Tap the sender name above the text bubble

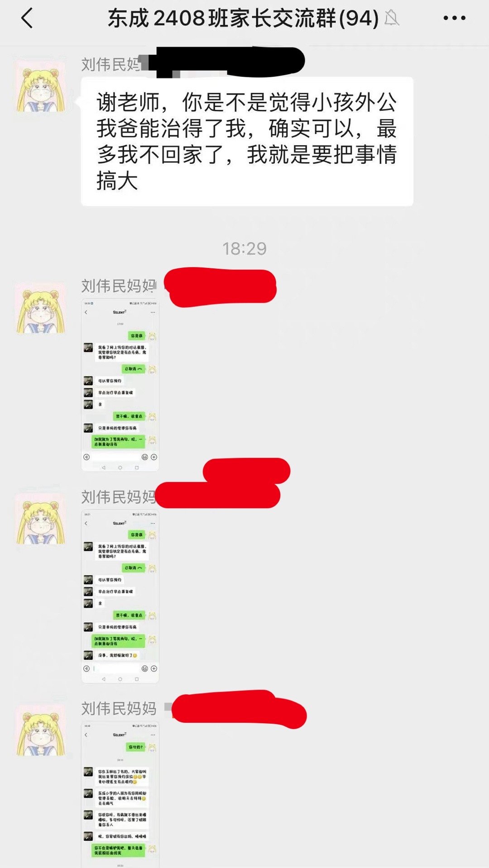(x=111, y=64)
